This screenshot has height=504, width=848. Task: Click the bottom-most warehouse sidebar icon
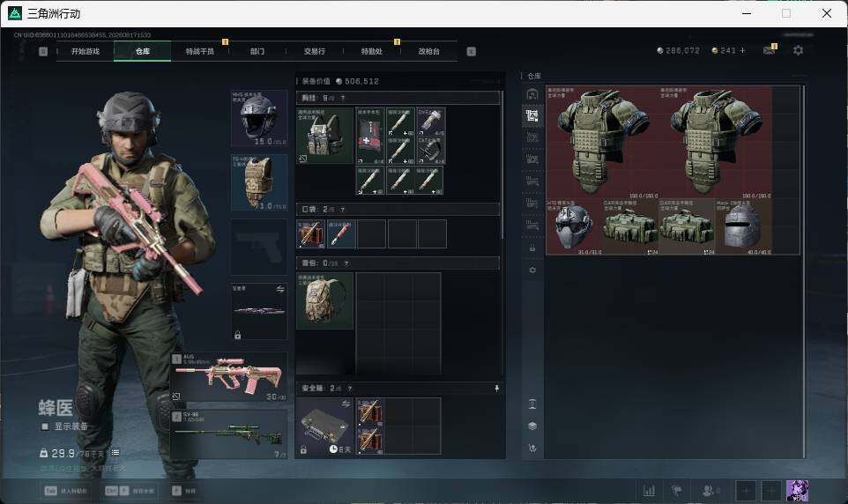(x=532, y=448)
